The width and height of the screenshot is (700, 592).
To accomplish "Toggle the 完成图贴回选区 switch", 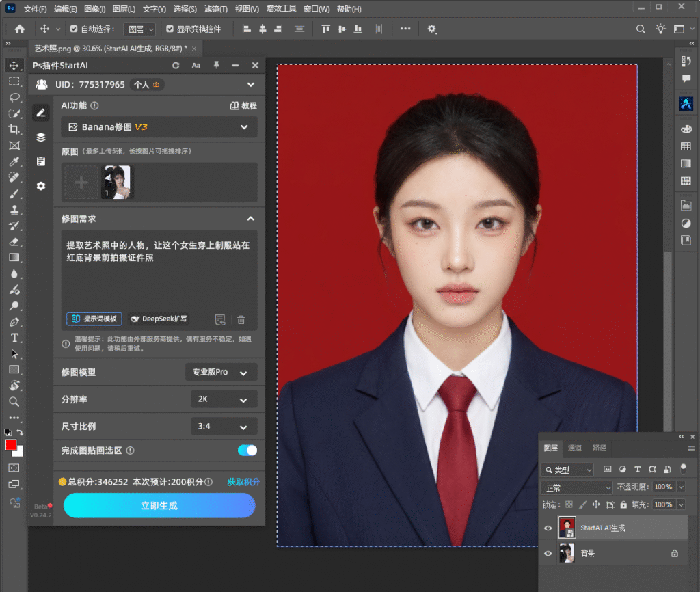I will coord(247,450).
